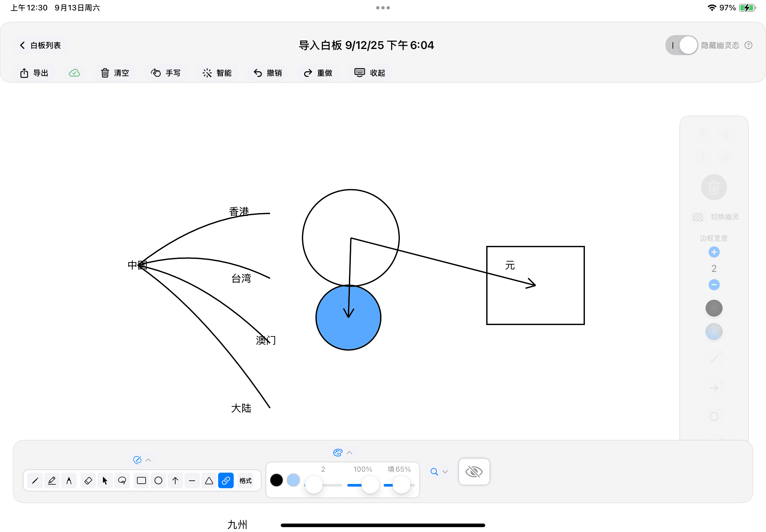Select the arrow pointer cursor tool
766x532 pixels.
pos(105,480)
